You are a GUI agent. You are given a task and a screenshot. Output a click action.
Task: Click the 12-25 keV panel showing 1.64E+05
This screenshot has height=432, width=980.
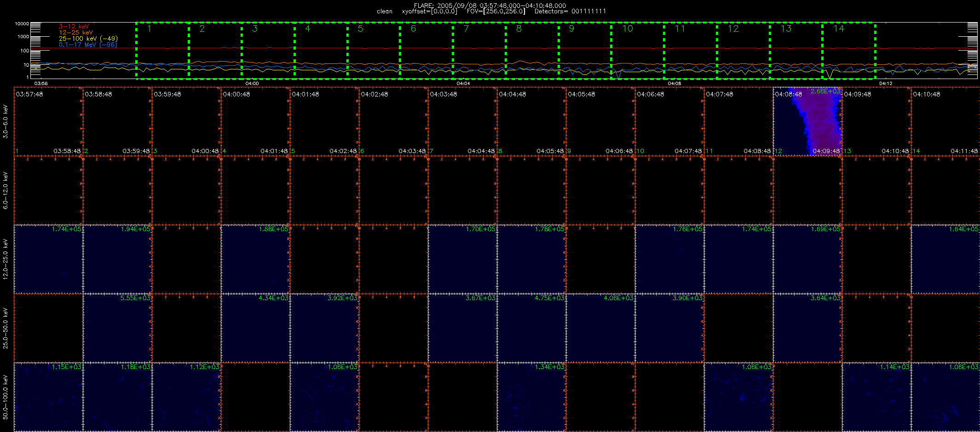tap(945, 259)
